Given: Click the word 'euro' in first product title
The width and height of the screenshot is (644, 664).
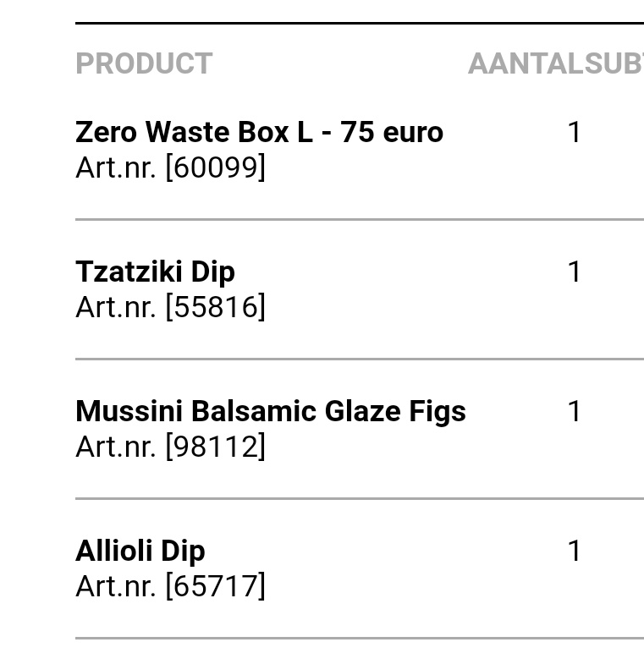Looking at the screenshot, I should point(413,132).
